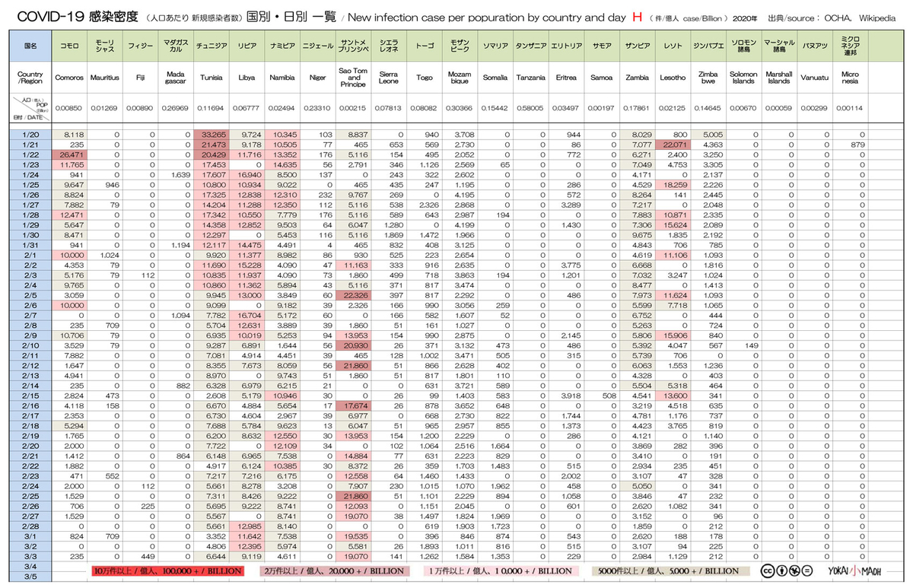Select the Solomon Islands column header

pos(743,78)
